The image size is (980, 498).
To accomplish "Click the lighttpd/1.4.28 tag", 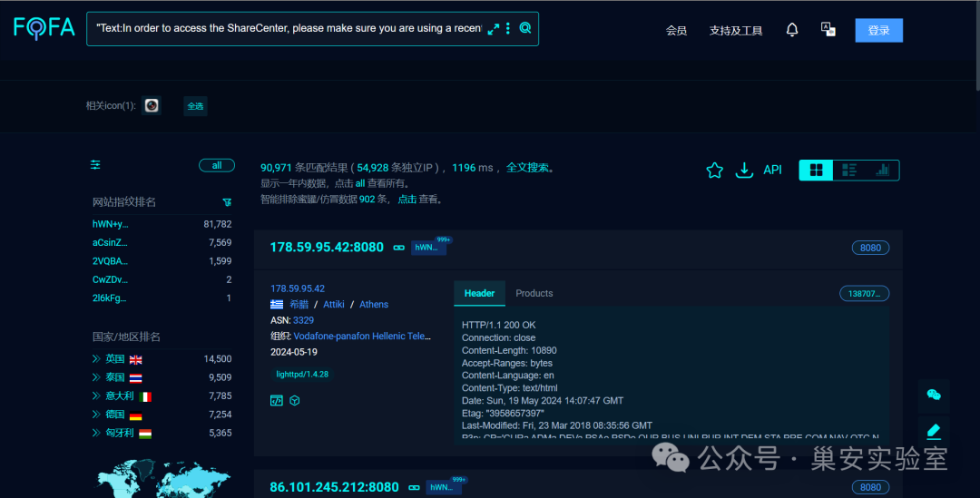I will 302,375.
